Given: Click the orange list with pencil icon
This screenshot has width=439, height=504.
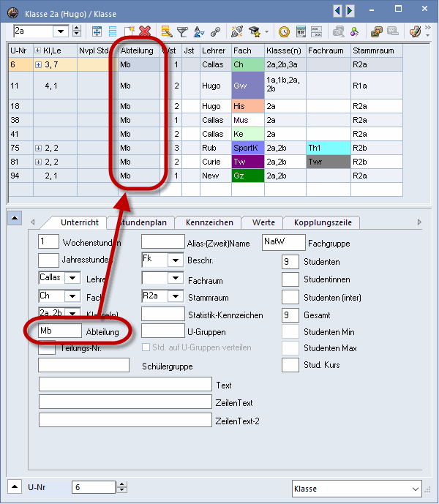Looking at the screenshot, I should click(x=167, y=31).
